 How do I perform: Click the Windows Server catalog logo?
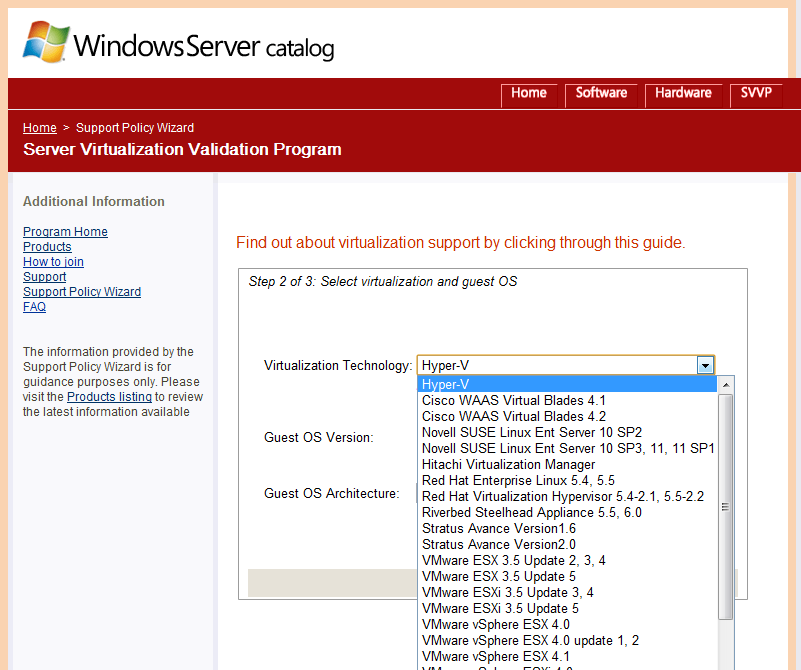coord(178,44)
